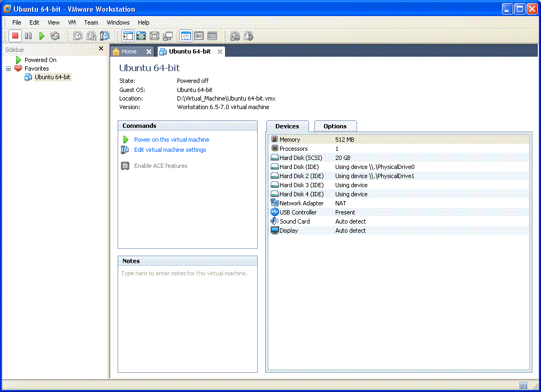Select the Hard Disk (SCSI) row
Viewport: 541px width, 392px height.
coord(399,158)
